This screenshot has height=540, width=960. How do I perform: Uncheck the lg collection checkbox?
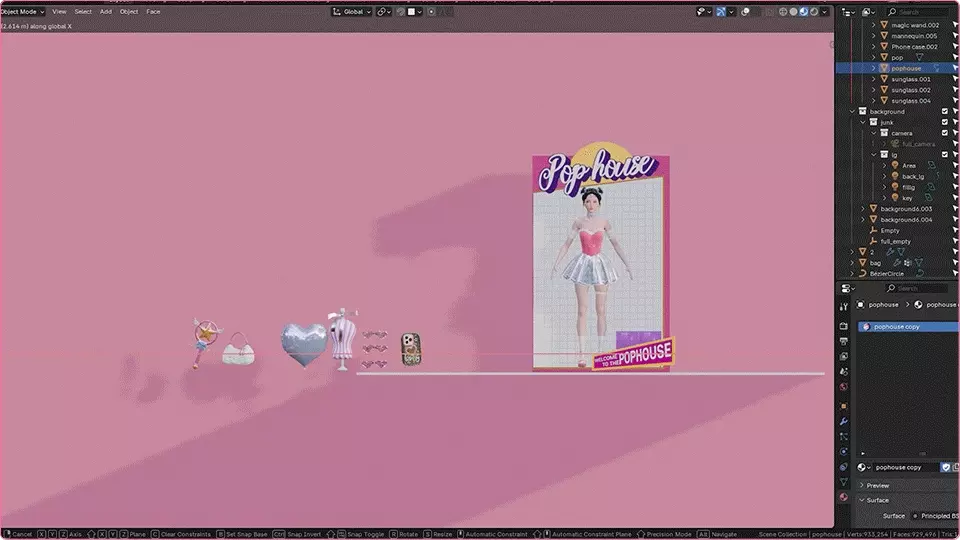click(x=945, y=154)
